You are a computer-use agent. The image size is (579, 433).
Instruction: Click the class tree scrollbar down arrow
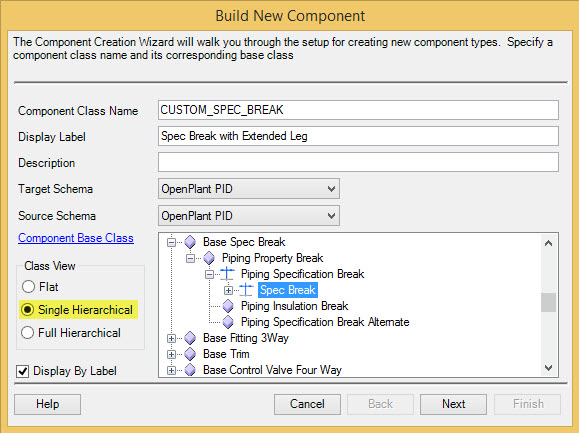[549, 368]
